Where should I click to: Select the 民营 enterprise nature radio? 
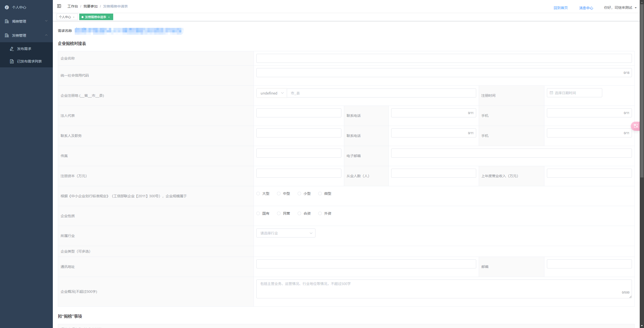(279, 213)
